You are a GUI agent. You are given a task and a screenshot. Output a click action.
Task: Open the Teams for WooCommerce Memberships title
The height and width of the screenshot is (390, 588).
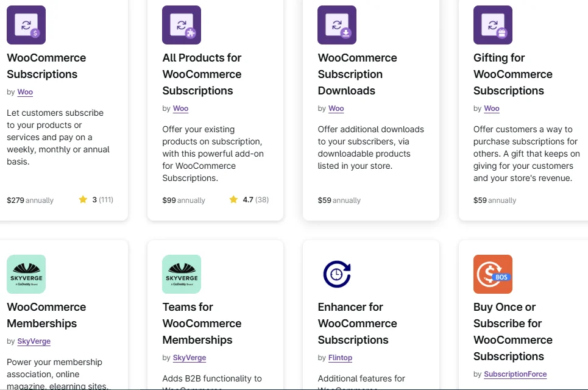coord(202,323)
